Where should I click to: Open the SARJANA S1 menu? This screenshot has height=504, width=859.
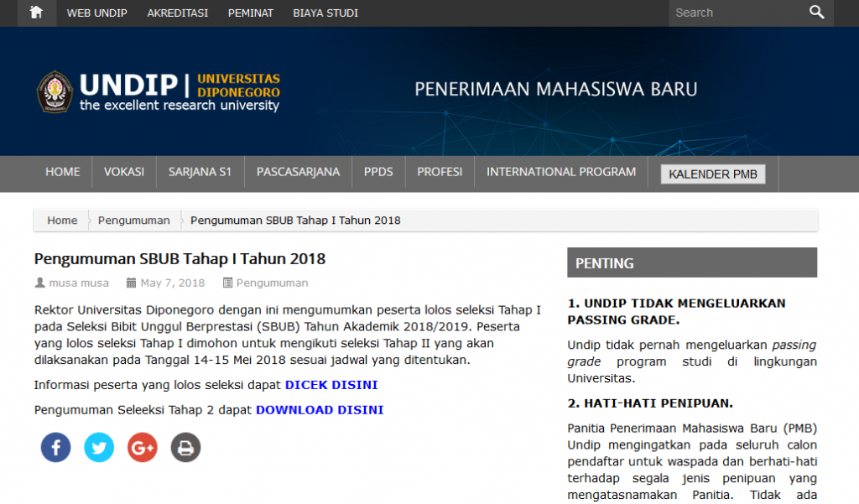[200, 172]
